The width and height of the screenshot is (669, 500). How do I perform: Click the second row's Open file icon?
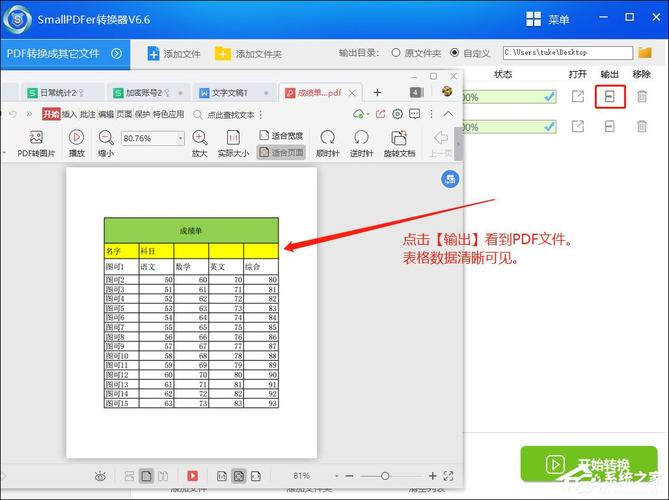(x=578, y=126)
